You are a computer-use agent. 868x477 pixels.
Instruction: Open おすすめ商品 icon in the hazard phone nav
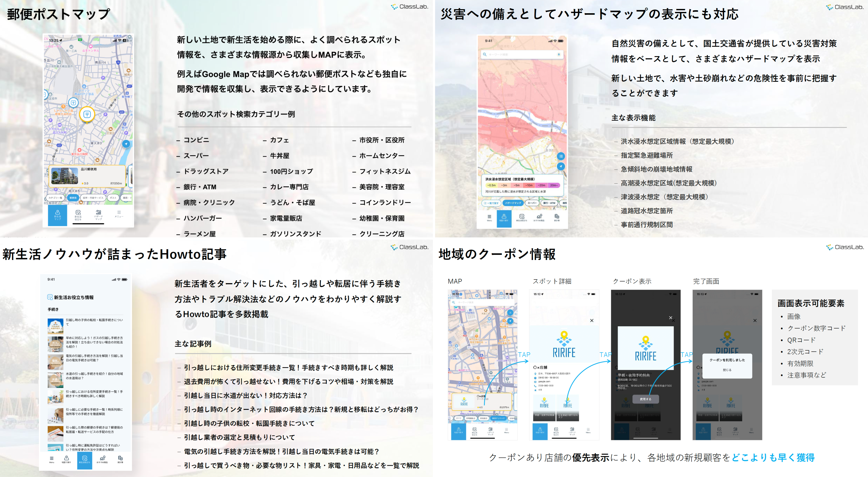[x=539, y=217]
